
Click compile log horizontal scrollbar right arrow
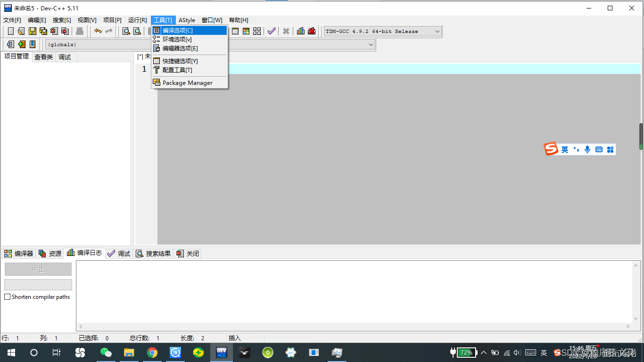click(x=628, y=326)
